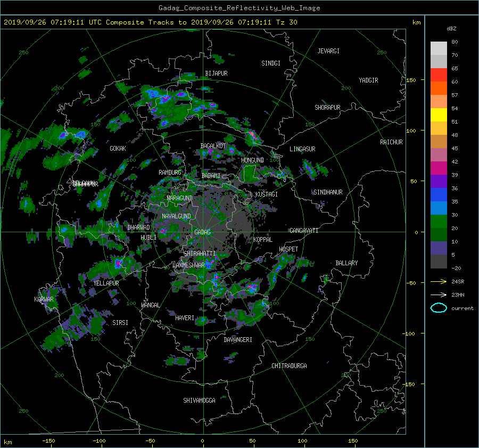Click the LINGASUR city label
The image size is (479, 448).
click(x=302, y=149)
